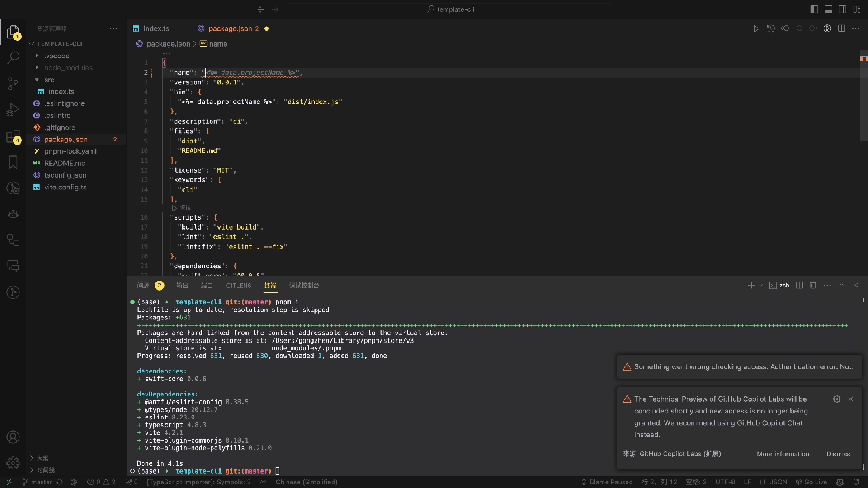
Task: Click the Run play icon in editor toolbar
Action: 756,28
